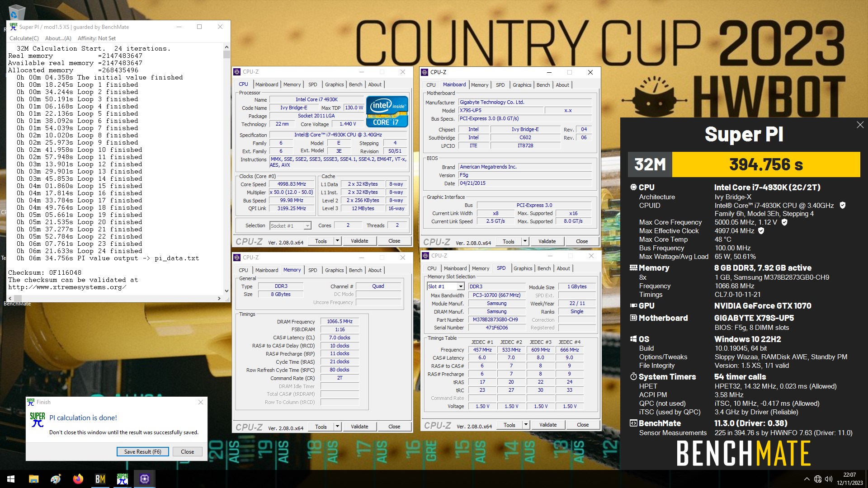868x488 pixels.
Task: Open Tools dropdown arrow in Mainboard window
Action: coord(525,241)
